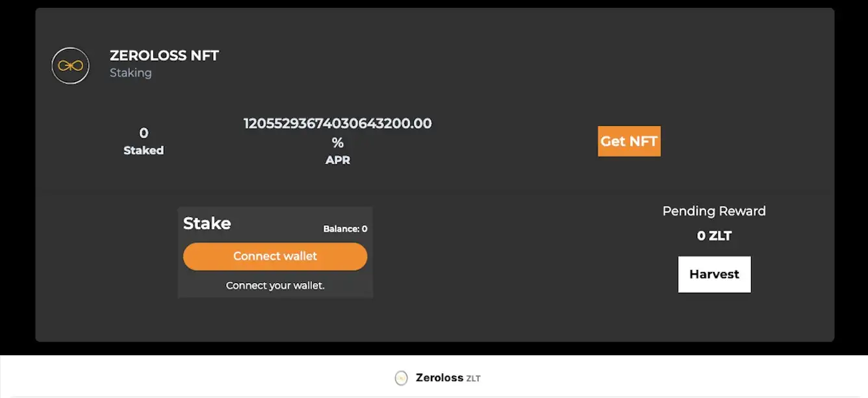Click the small Zeroloss coin icon in footer

(x=402, y=378)
